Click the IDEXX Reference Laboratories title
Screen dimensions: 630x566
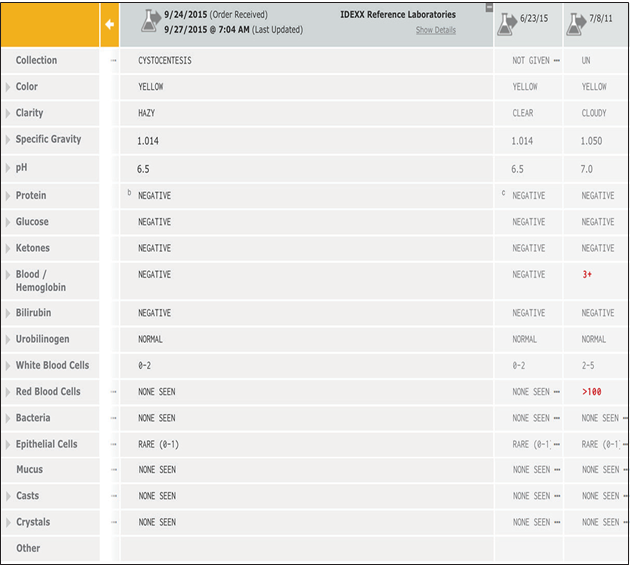tap(398, 15)
